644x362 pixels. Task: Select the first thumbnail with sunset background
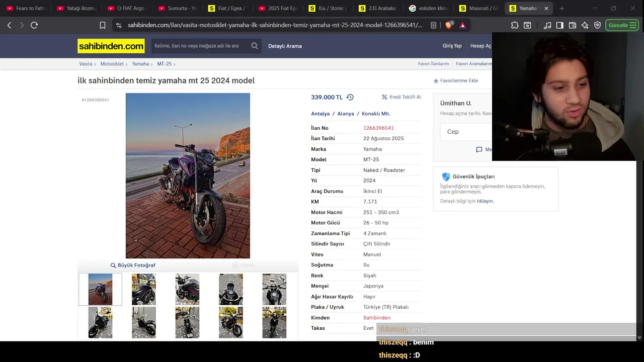100,289
